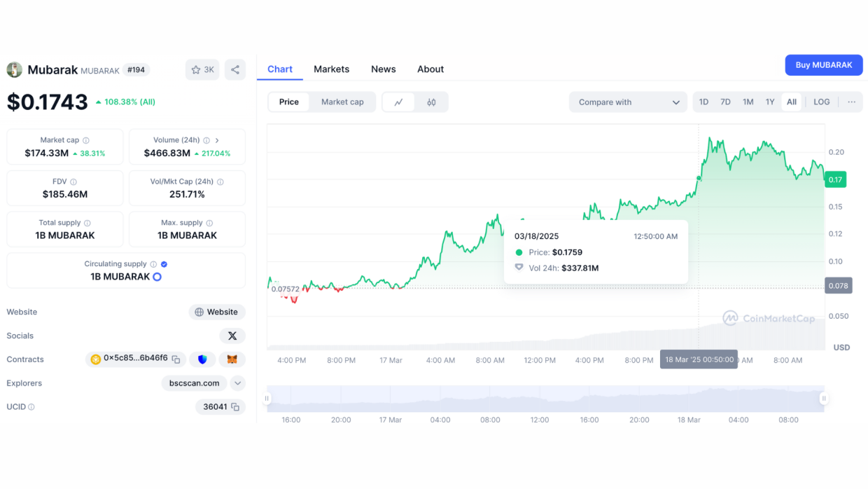Click the UCID info icon

pos(31,407)
